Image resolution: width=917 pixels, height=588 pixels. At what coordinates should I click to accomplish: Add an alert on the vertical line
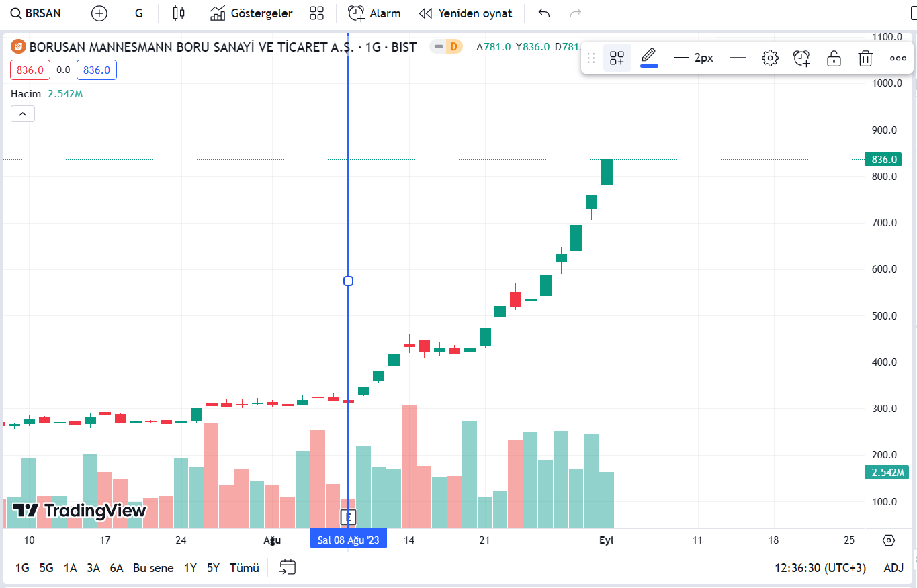[x=801, y=58]
